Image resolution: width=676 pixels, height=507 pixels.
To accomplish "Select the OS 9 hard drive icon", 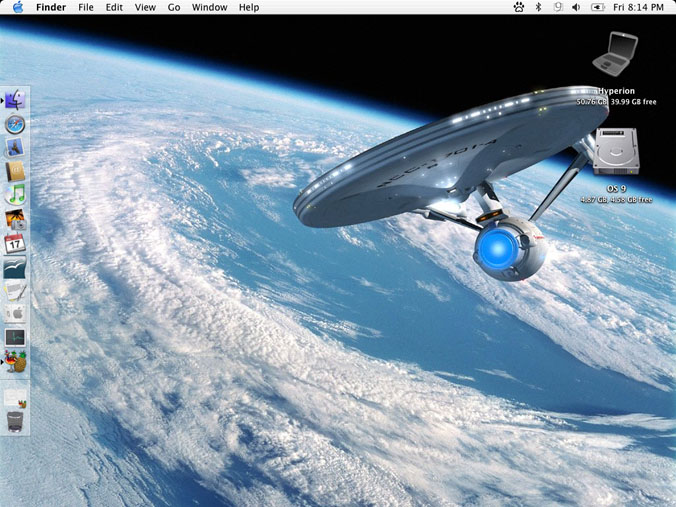I will click(x=616, y=151).
